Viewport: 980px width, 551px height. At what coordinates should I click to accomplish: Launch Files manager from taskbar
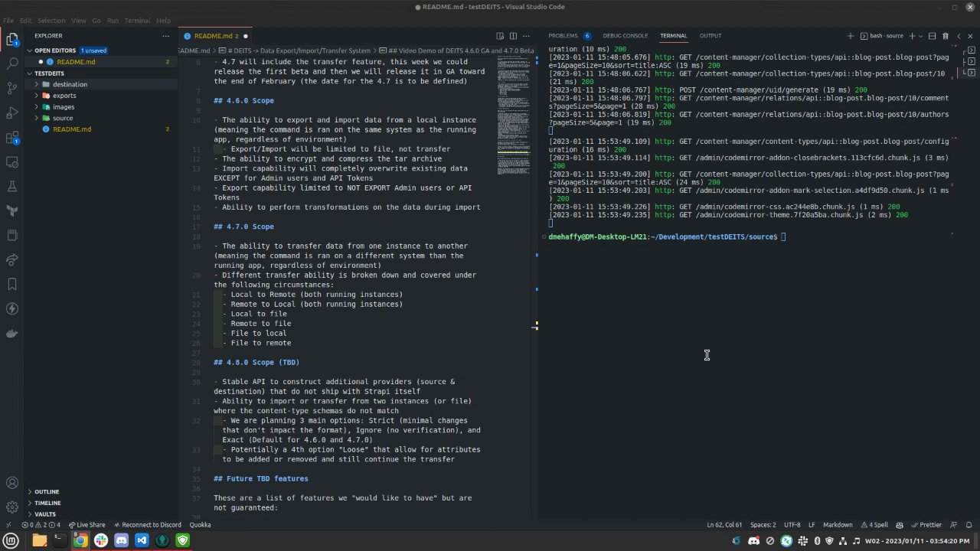39,540
